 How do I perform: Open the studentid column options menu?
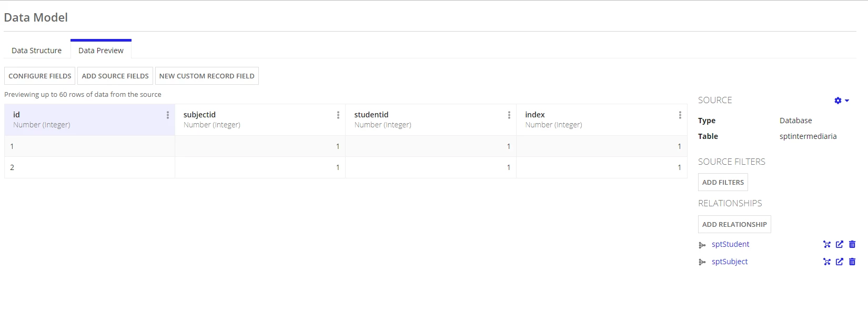[x=509, y=115]
